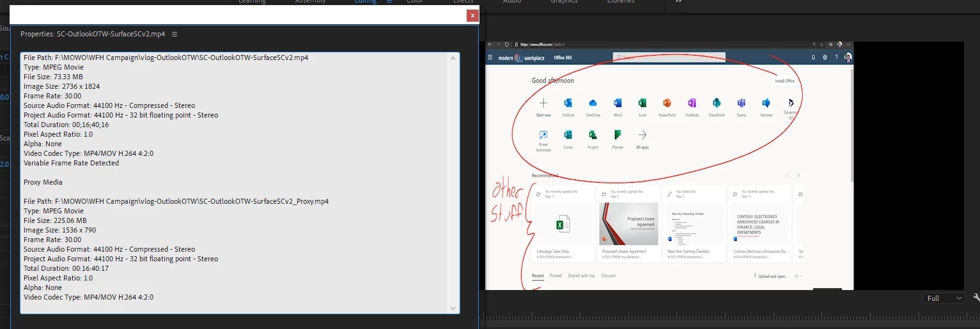
Task: Click the PowerPoint icon in the preview
Action: coord(667,103)
